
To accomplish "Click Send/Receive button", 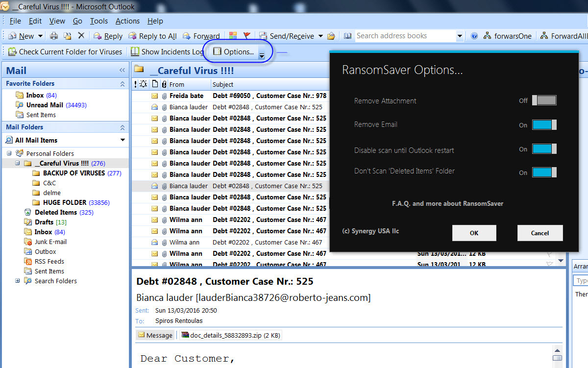I will tap(287, 36).
